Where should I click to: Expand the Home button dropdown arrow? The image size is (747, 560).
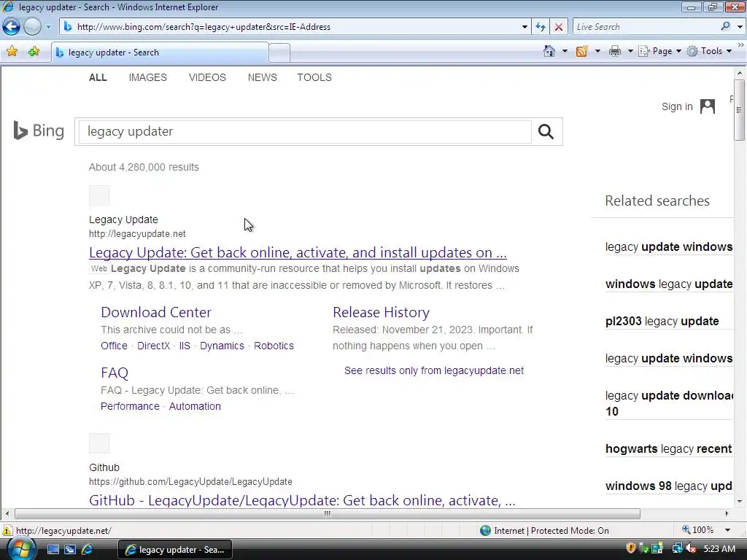pos(565,51)
